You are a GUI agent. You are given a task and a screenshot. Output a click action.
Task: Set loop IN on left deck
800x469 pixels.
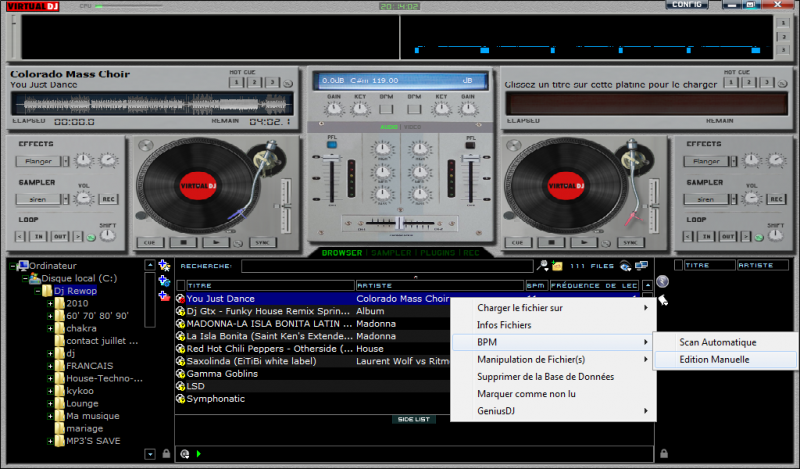(37, 236)
